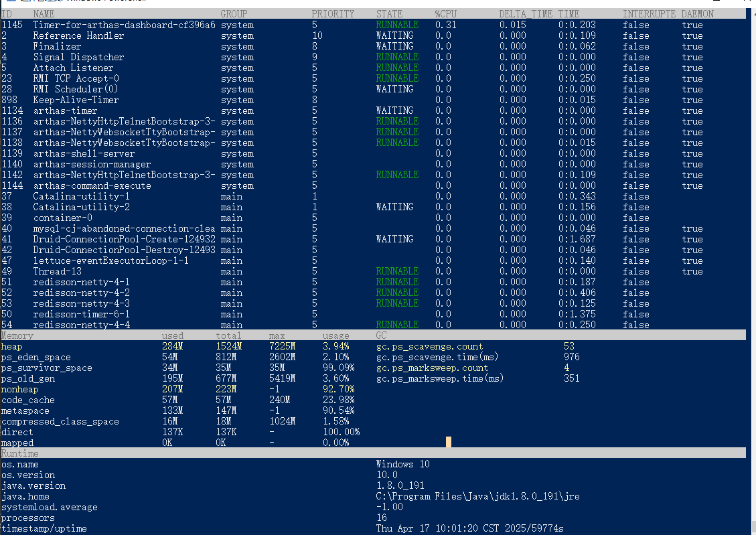The height and width of the screenshot is (535, 756).
Task: Select the Druid-ConnectionPool-Create-124932 thread name
Action: 124,239
